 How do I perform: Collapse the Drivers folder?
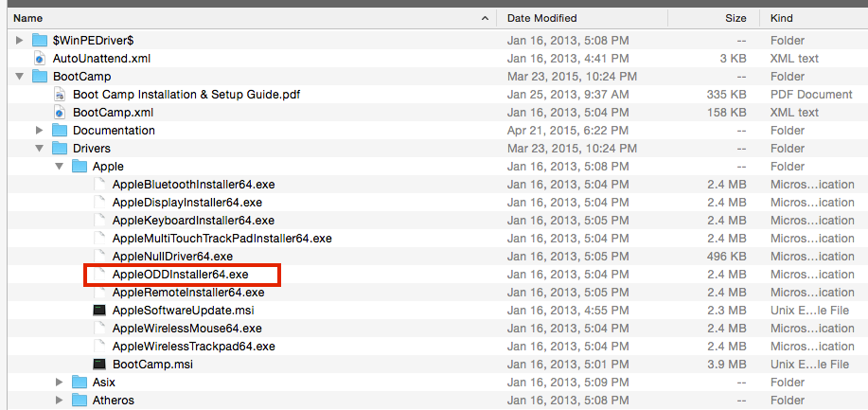40,149
